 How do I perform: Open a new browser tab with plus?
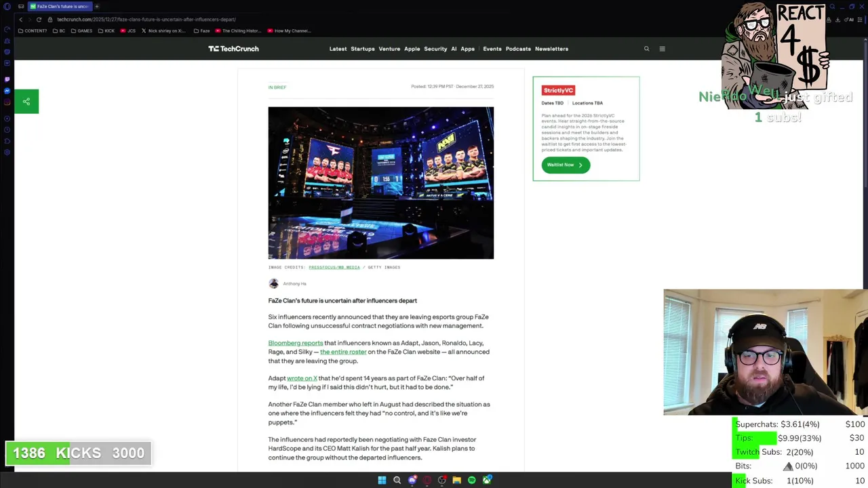(x=96, y=6)
